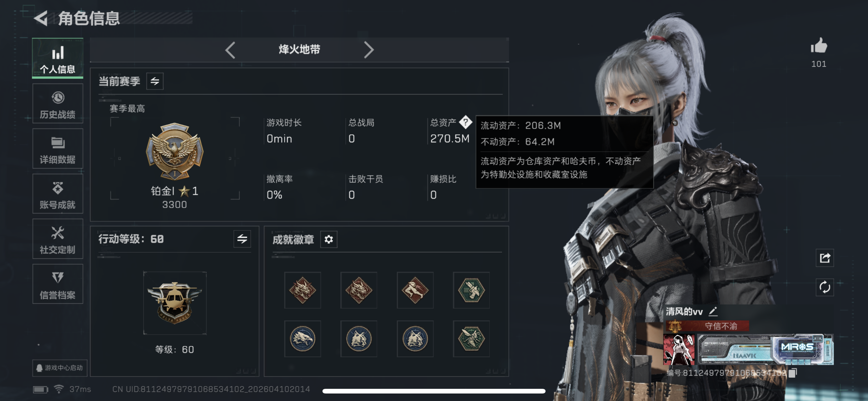Open the 历史战绩 tab
868x401 pixels.
(57, 104)
